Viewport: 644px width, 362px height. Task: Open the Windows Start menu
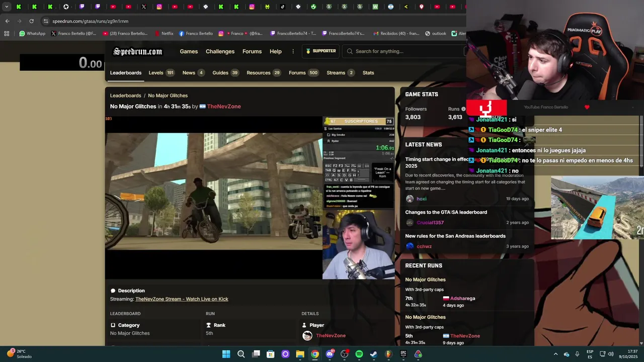click(x=226, y=354)
